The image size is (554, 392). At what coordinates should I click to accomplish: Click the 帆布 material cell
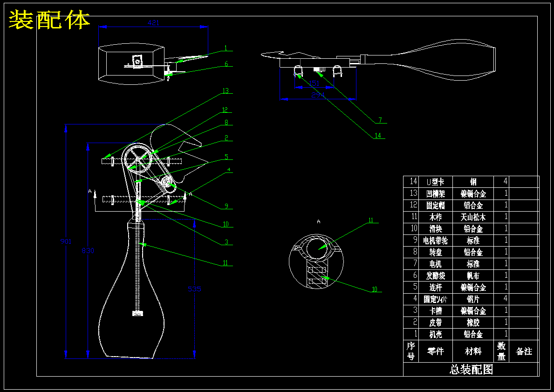click(473, 276)
